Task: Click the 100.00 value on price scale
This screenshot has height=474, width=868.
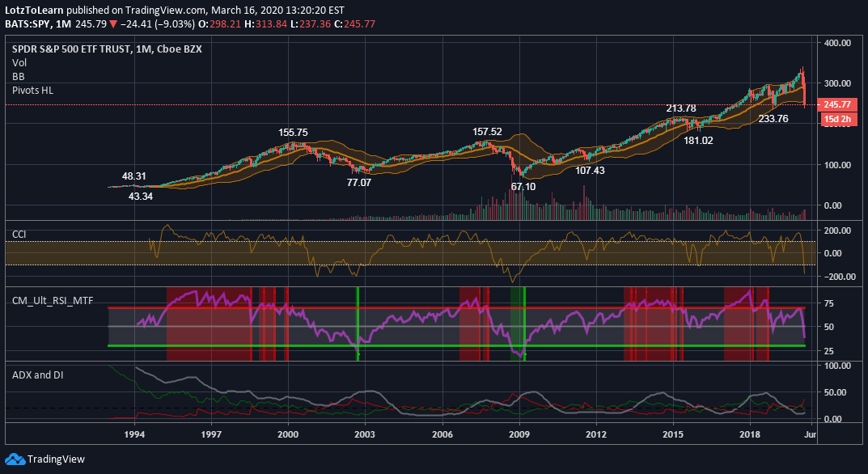Action: [837, 164]
